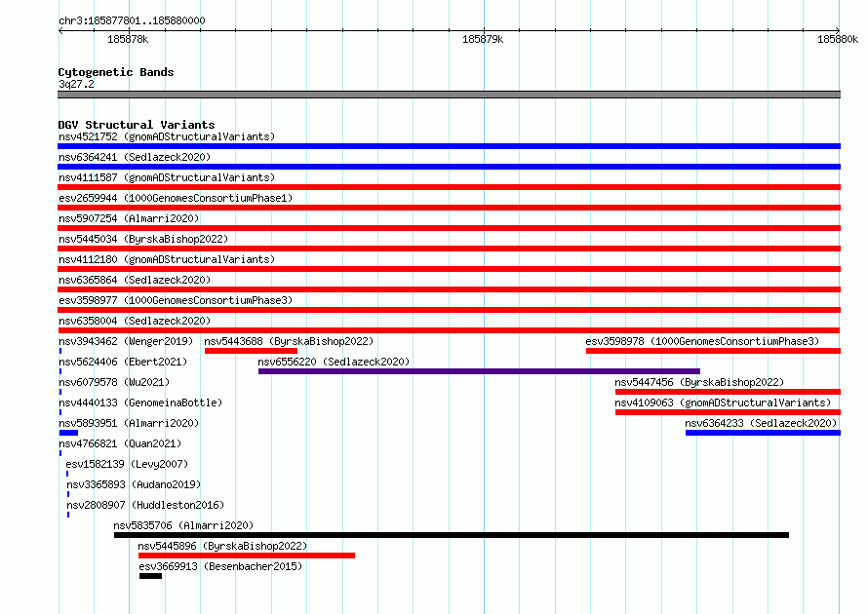The image size is (868, 614).
Task: Click the 185878k ruler marker
Action: (x=128, y=39)
